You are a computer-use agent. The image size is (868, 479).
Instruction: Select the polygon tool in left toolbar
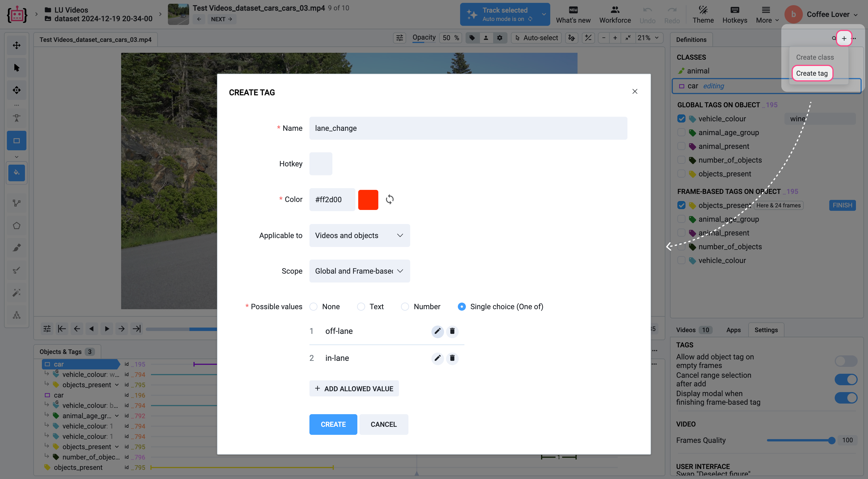pyautogui.click(x=17, y=225)
